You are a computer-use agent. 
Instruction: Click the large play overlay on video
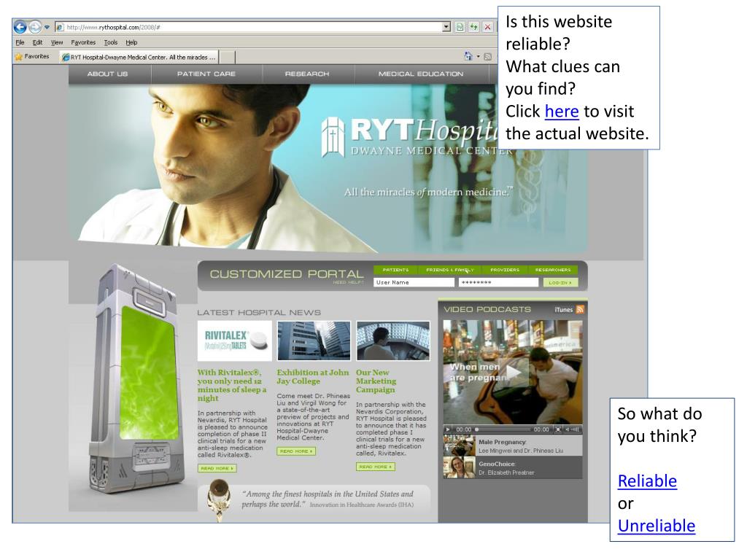tap(516, 372)
